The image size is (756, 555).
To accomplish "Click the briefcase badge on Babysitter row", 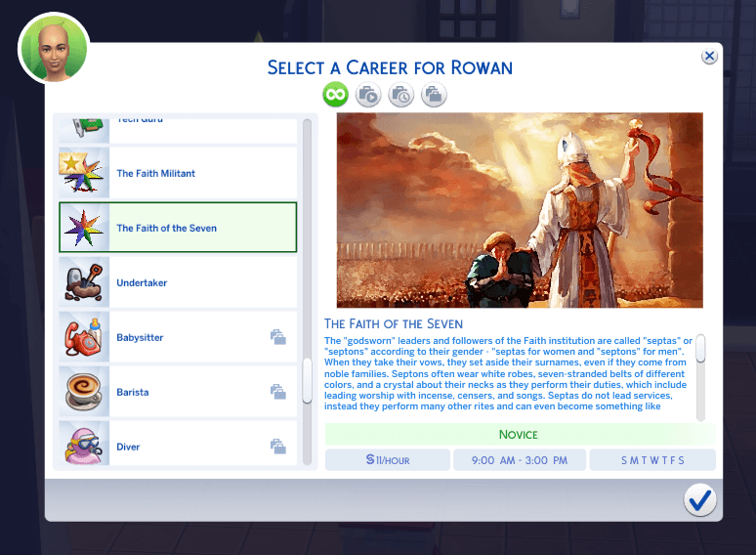I will point(278,337).
